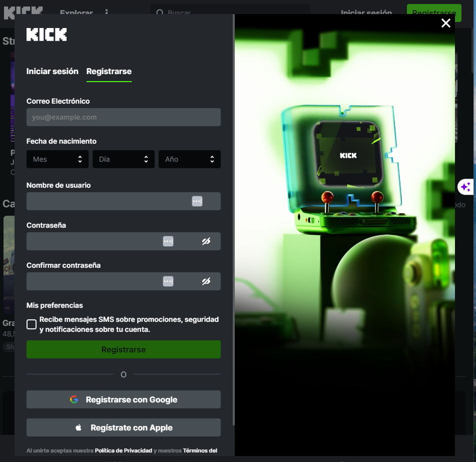Show the Contraseña field text via eye icon
Viewport: 476px width, 462px height.
pyautogui.click(x=206, y=241)
